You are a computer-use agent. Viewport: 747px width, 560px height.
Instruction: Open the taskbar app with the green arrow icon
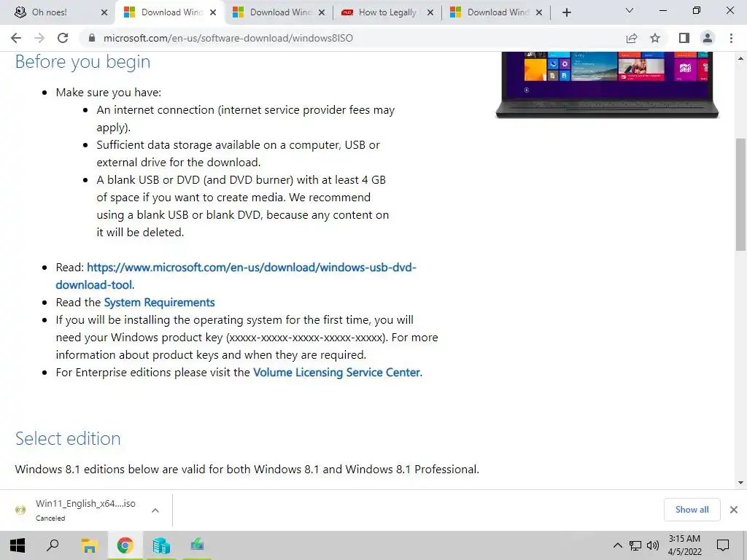click(197, 545)
